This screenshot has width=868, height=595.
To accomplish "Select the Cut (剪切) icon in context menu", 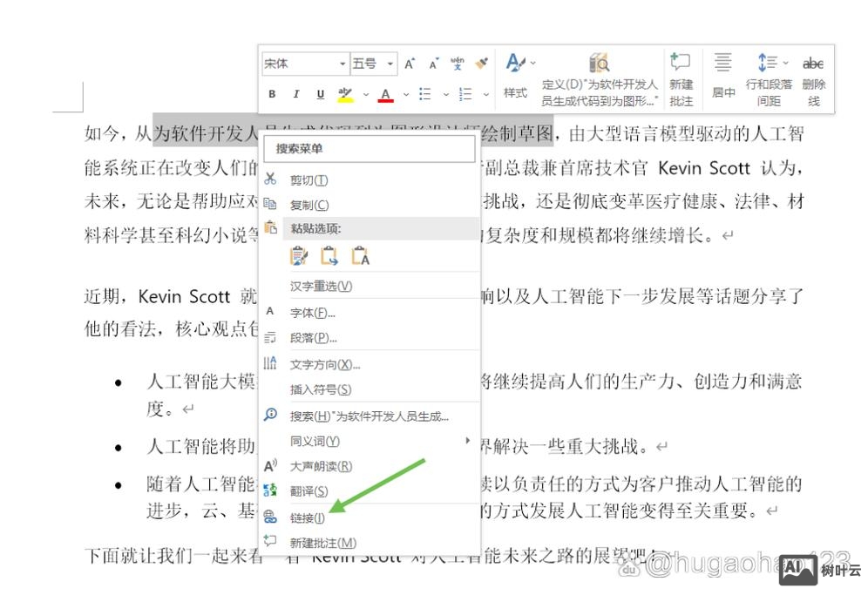I will (x=272, y=179).
